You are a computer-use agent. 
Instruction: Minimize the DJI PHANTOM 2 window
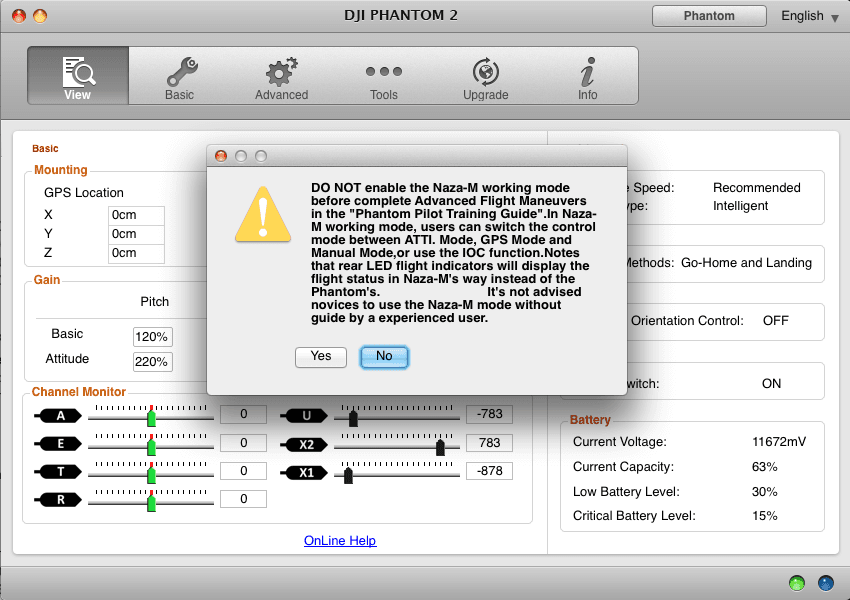click(40, 16)
